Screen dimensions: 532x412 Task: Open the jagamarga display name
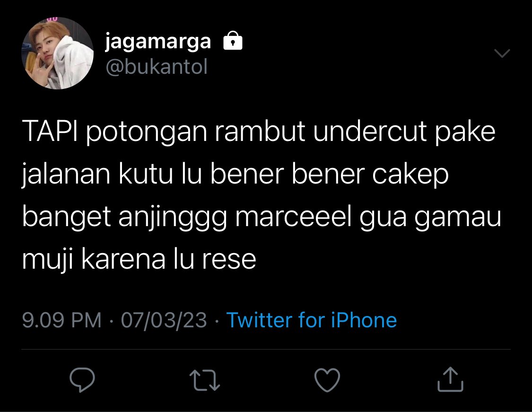(x=158, y=42)
